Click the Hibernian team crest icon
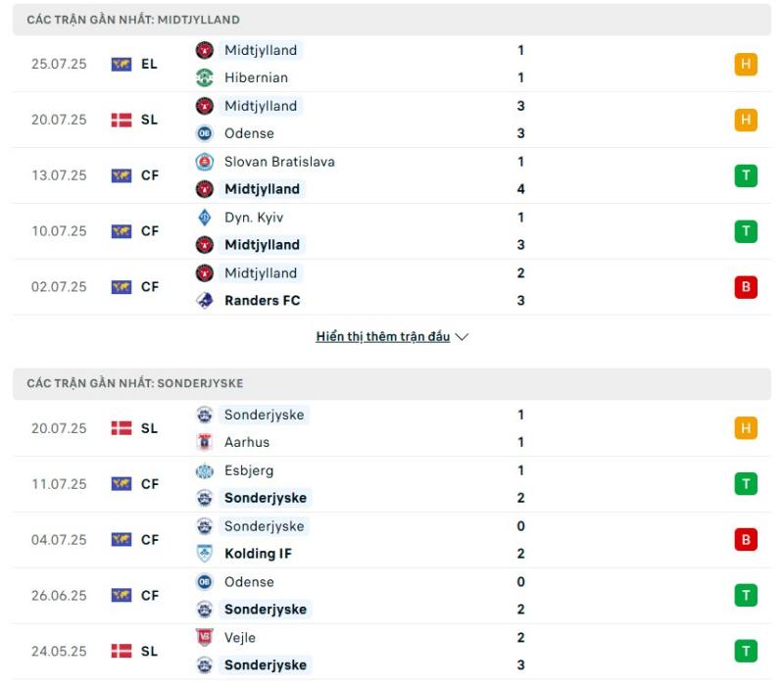Image resolution: width=784 pixels, height=687 pixels. click(204, 77)
